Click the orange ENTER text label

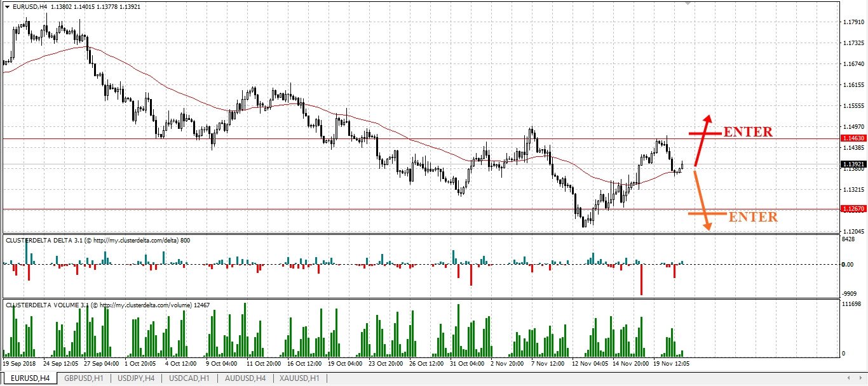(x=753, y=217)
